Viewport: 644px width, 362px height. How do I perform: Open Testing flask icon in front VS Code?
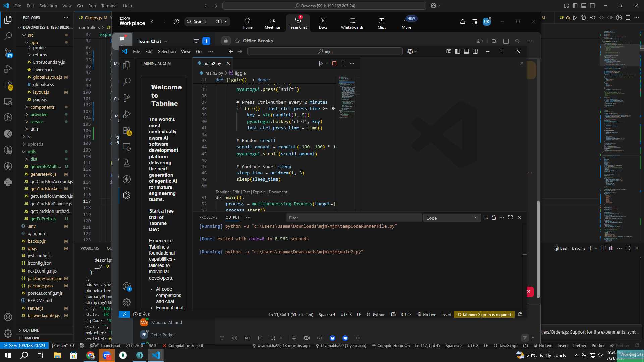pyautogui.click(x=127, y=163)
